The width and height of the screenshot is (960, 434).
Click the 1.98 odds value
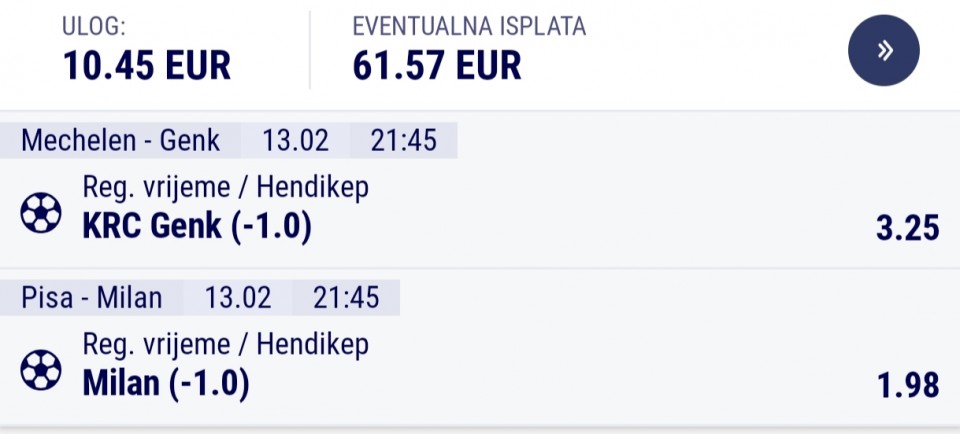click(x=907, y=385)
